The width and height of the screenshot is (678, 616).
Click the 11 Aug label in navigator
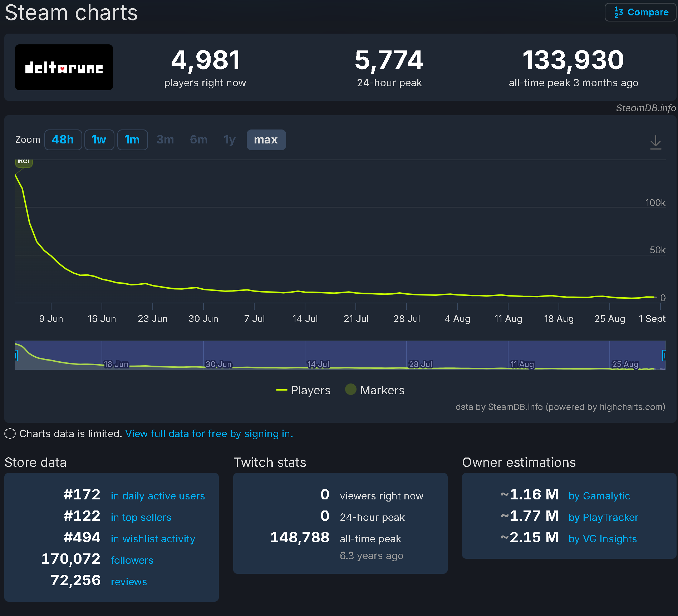(x=522, y=364)
